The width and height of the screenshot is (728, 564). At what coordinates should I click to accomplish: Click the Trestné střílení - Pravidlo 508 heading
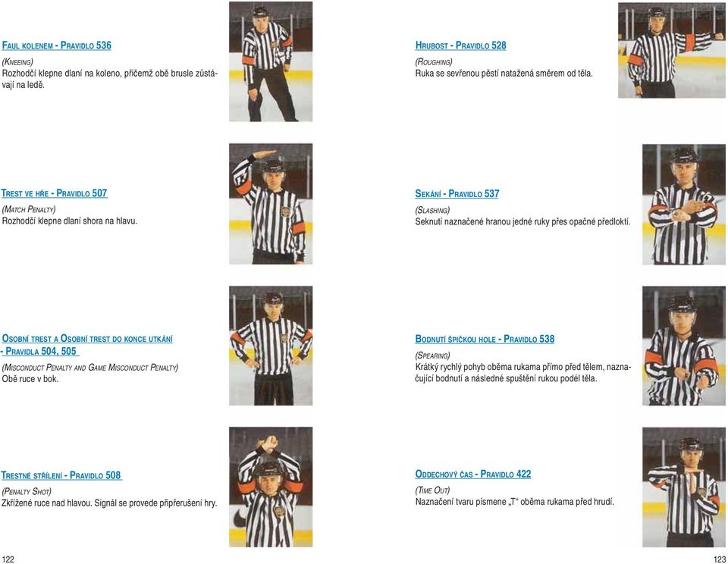(x=61, y=475)
